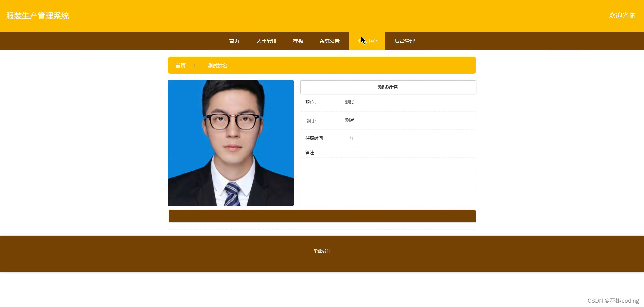Open the 人事安排 navigation tab
The height and width of the screenshot is (307, 644).
tap(267, 41)
